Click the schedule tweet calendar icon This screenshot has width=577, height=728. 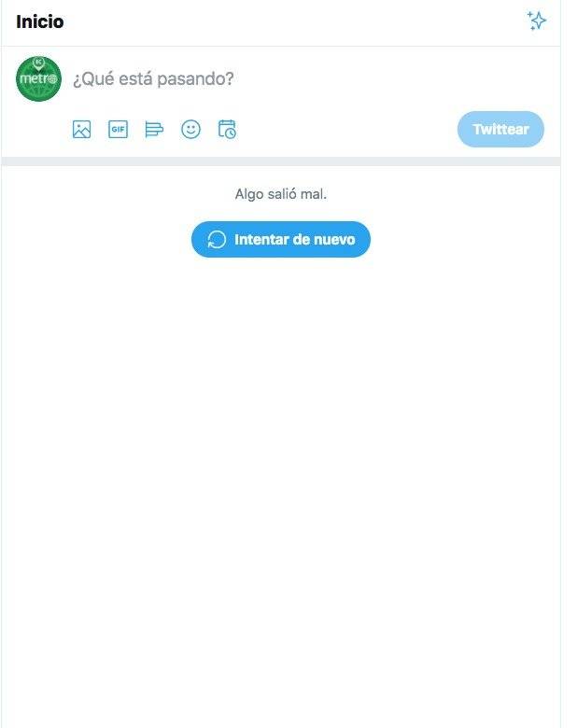(x=227, y=129)
